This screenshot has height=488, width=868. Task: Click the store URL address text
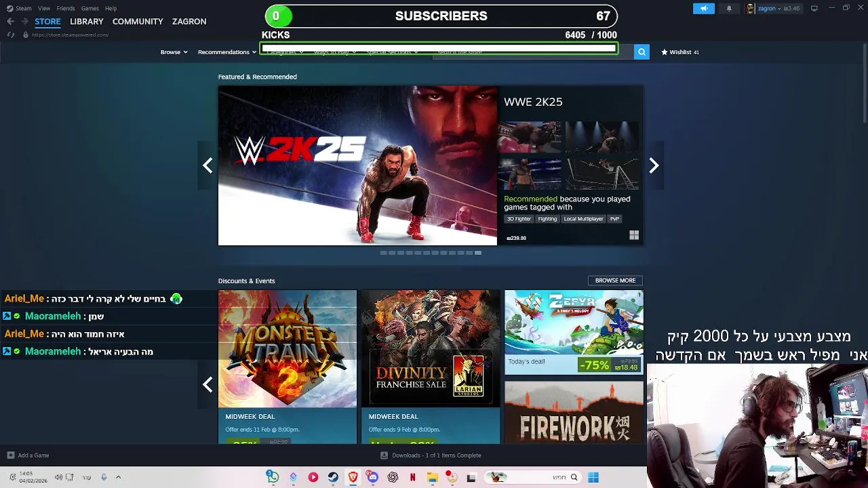click(70, 35)
